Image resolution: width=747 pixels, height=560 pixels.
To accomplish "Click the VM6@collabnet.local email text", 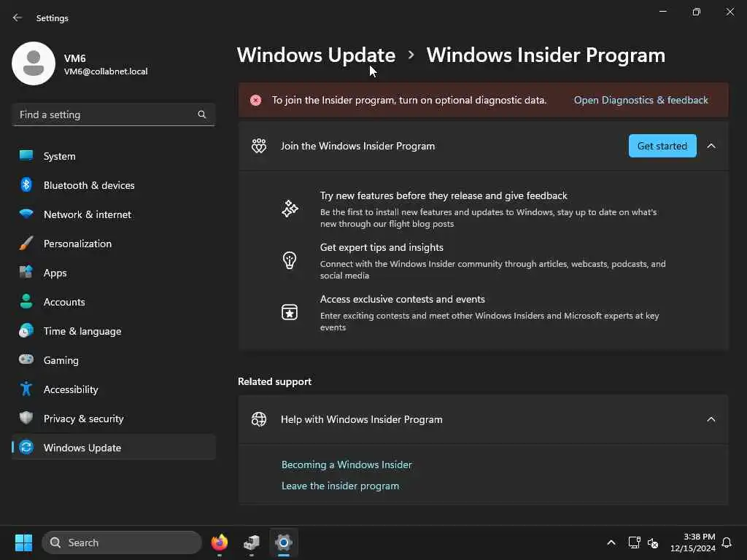I will tap(106, 71).
